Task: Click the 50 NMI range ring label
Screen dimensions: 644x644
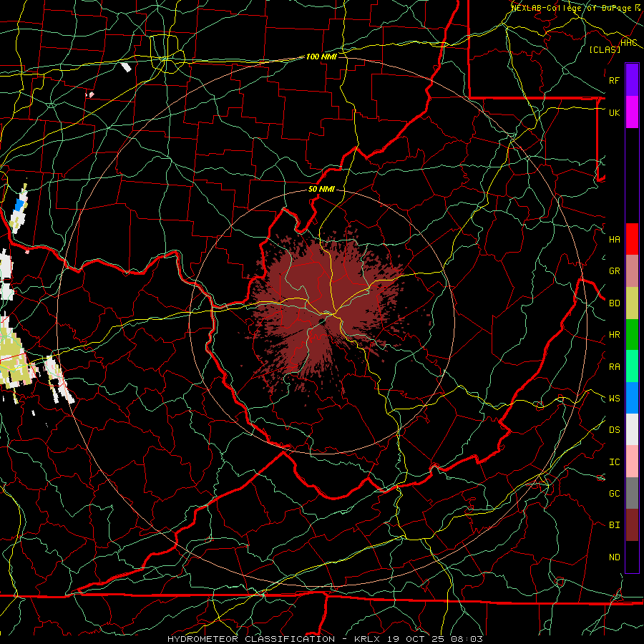Action: tap(321, 189)
